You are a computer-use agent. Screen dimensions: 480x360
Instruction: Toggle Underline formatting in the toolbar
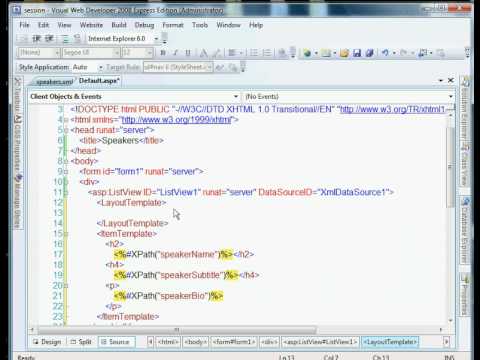(x=188, y=53)
